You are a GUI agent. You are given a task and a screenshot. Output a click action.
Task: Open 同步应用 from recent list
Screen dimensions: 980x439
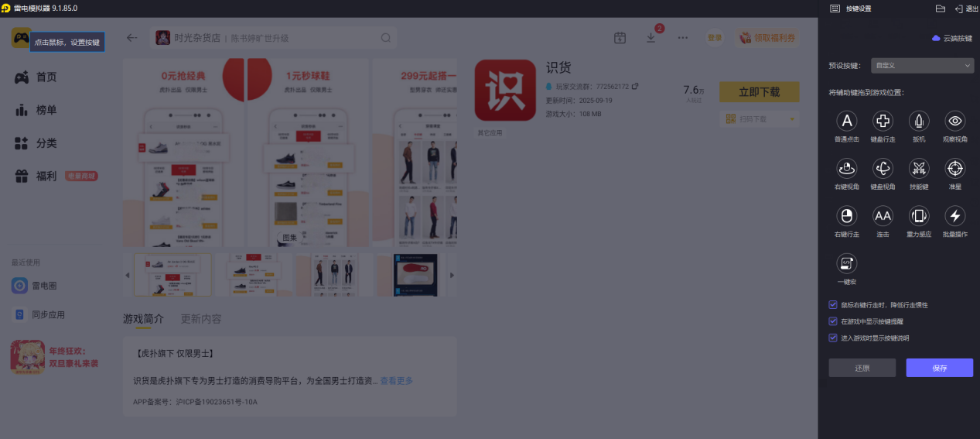(39, 315)
